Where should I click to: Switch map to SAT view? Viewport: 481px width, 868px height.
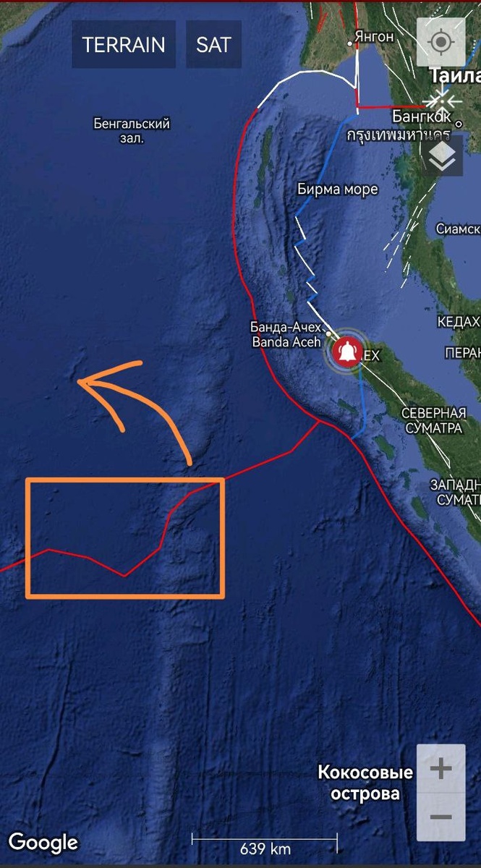[x=213, y=45]
